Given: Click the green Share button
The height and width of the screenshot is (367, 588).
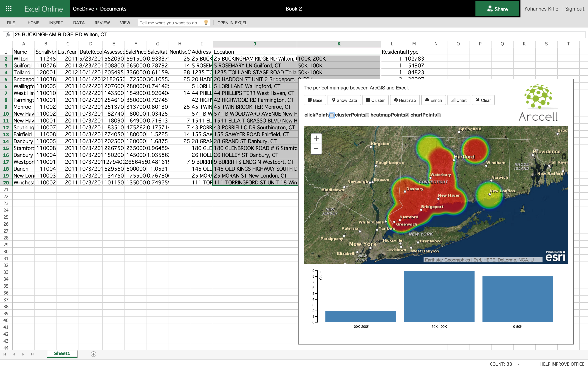Looking at the screenshot, I should [x=497, y=9].
